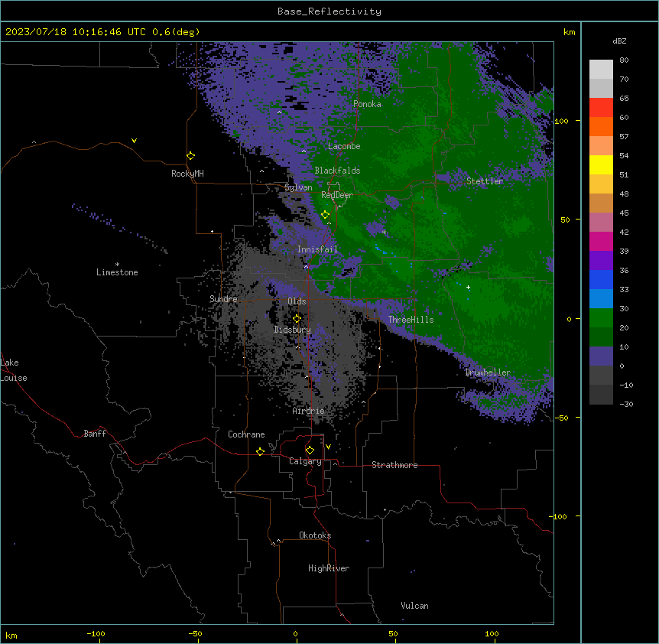Image resolution: width=659 pixels, height=644 pixels.
Task: Click the Stettler label
Action: pos(485,181)
